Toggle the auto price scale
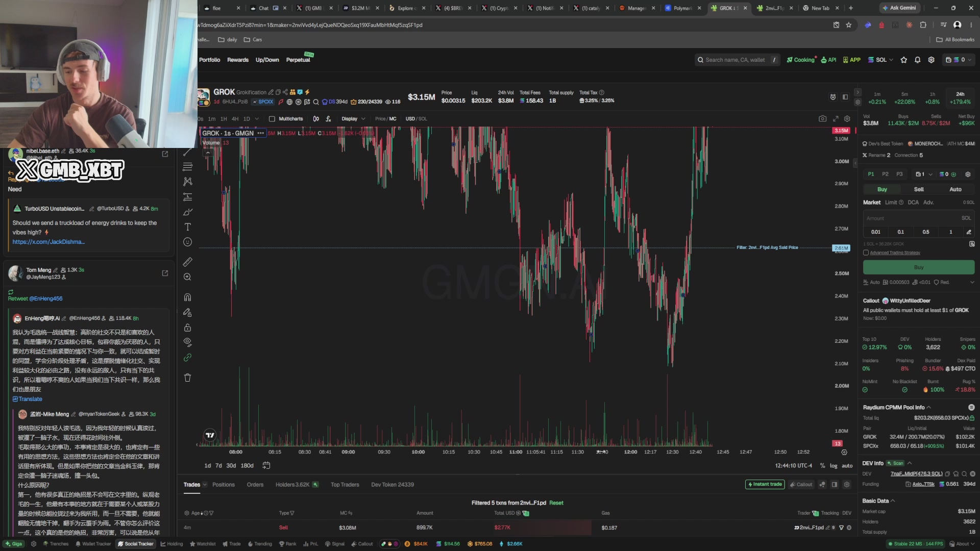The width and height of the screenshot is (980, 551). coord(847,466)
